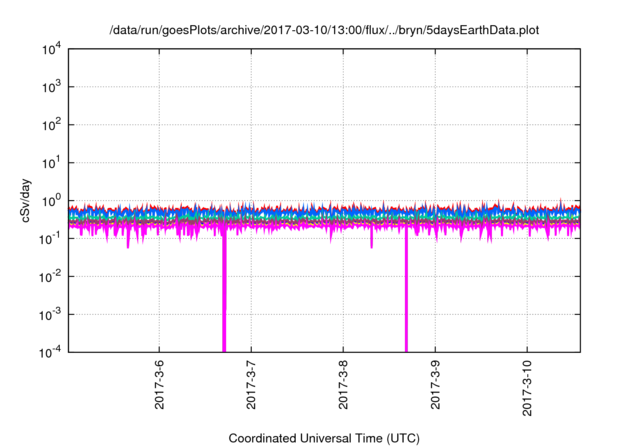Click the 2017-3-6 date tick label
640x448 pixels.
pyautogui.click(x=159, y=384)
